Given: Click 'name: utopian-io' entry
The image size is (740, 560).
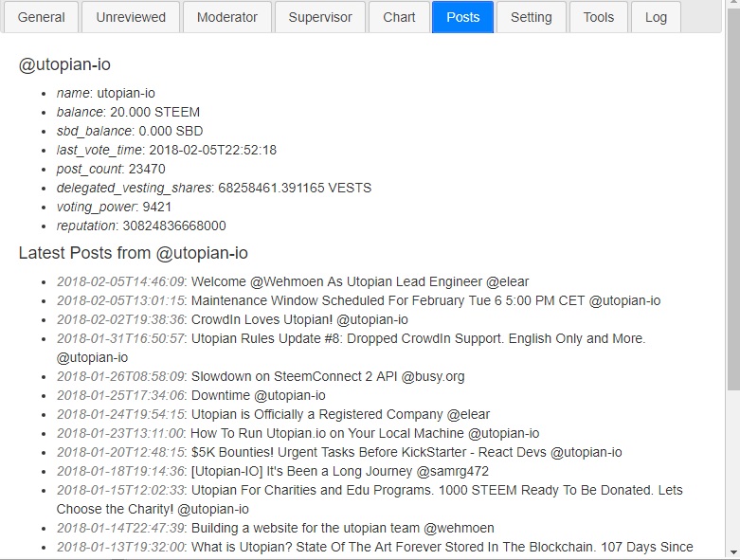Looking at the screenshot, I should [106, 93].
